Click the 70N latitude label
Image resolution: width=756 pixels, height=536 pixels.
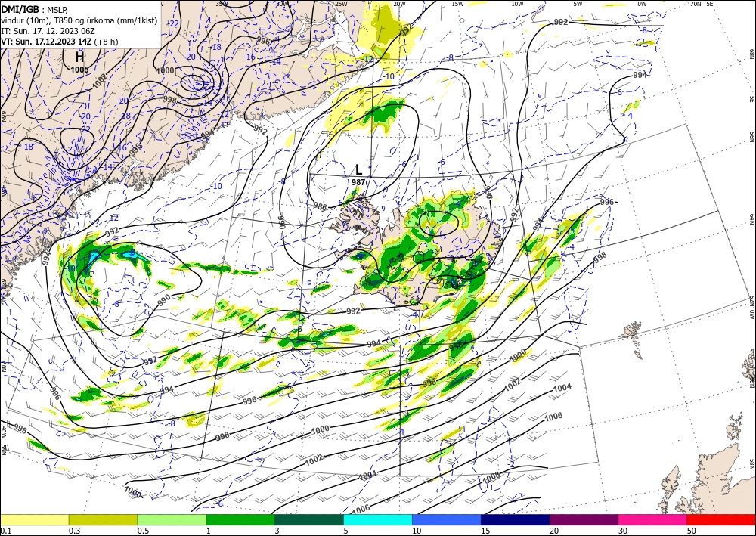pos(696,4)
